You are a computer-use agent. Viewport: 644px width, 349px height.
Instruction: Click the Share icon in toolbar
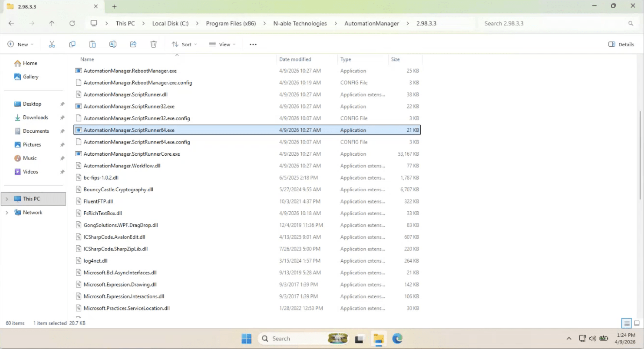(x=133, y=44)
